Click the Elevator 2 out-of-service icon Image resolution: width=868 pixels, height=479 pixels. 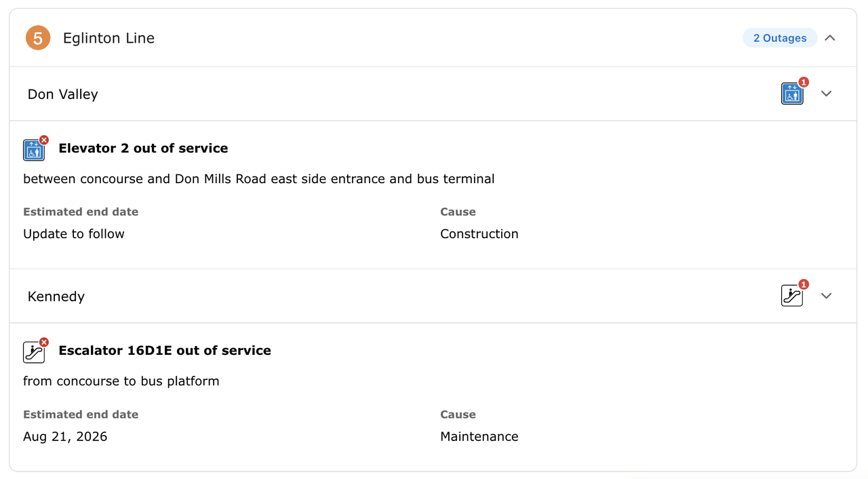pyautogui.click(x=34, y=150)
